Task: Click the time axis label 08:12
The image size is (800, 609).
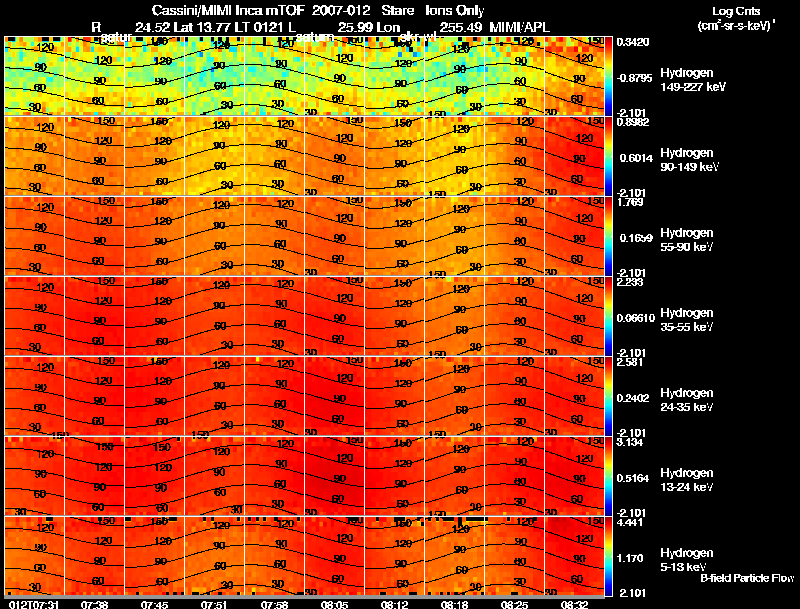Action: [394, 604]
